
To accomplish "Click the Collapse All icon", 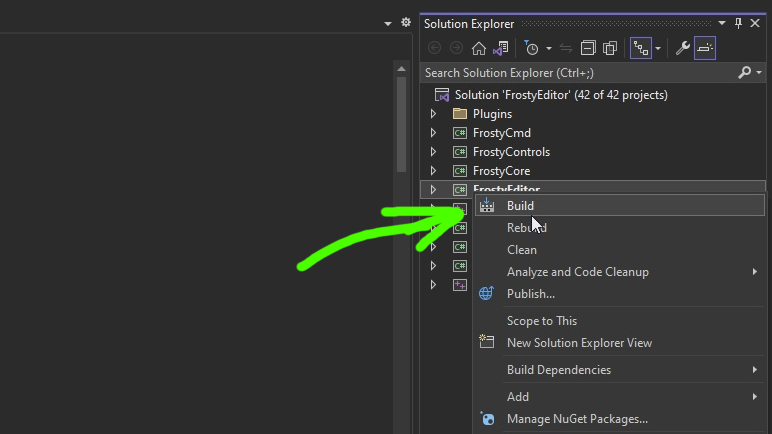I will (588, 48).
